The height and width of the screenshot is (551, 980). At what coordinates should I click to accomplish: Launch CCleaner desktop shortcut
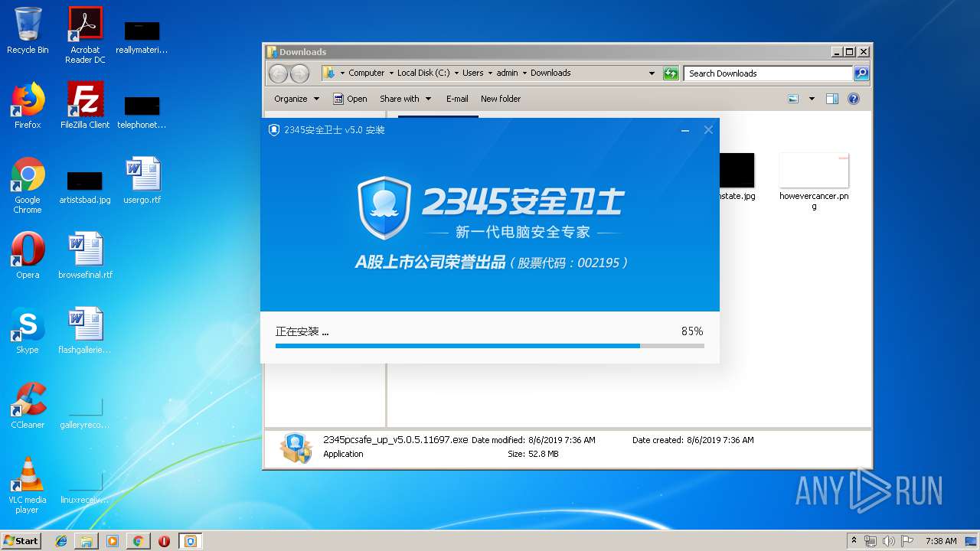[28, 406]
